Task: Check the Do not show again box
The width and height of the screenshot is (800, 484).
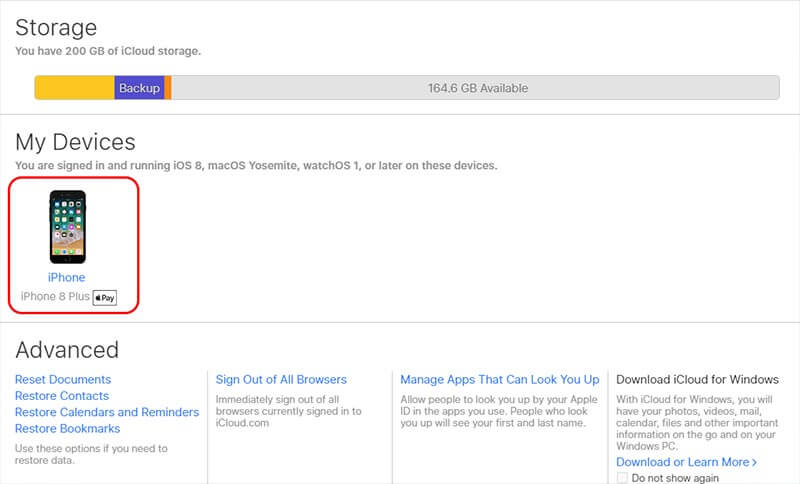Action: tap(622, 478)
